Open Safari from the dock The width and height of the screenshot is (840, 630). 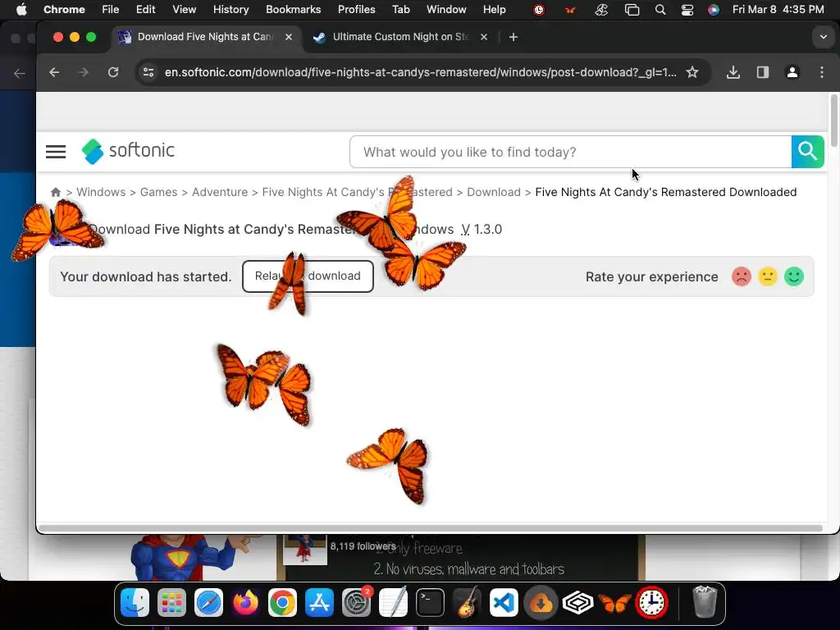(209, 603)
